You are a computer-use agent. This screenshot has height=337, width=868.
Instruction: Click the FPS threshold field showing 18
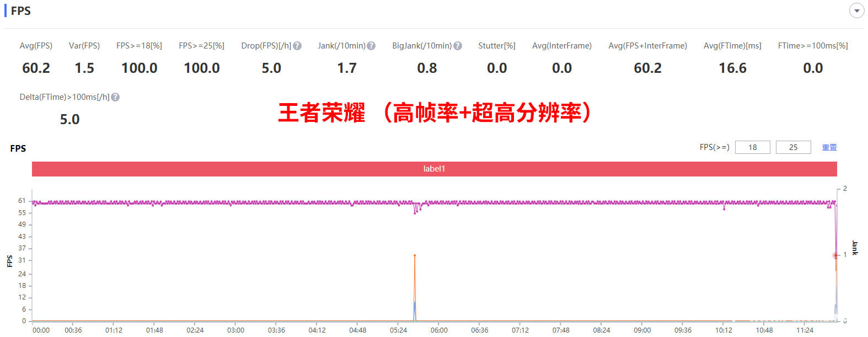(x=753, y=147)
